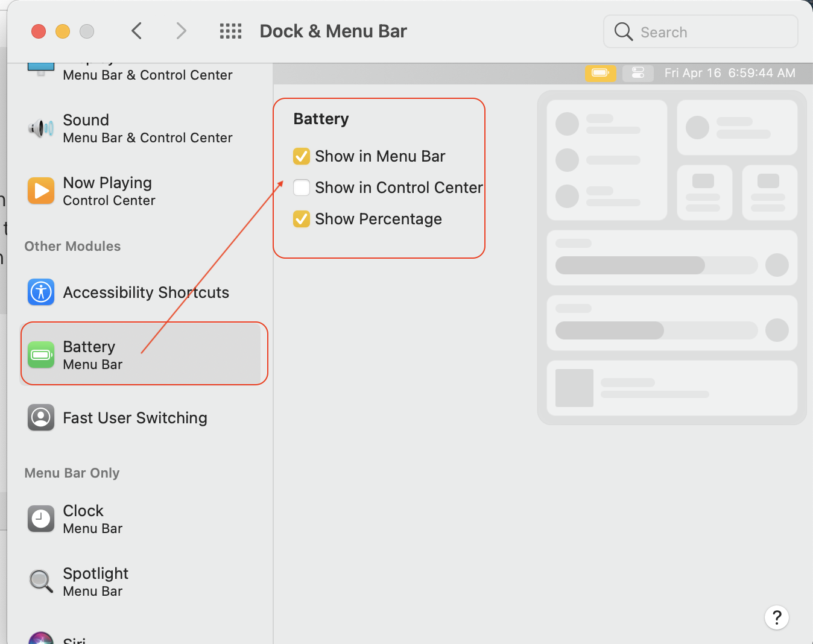Click the date and time in preview menu bar
Screen dimensions: 813x644
[730, 73]
